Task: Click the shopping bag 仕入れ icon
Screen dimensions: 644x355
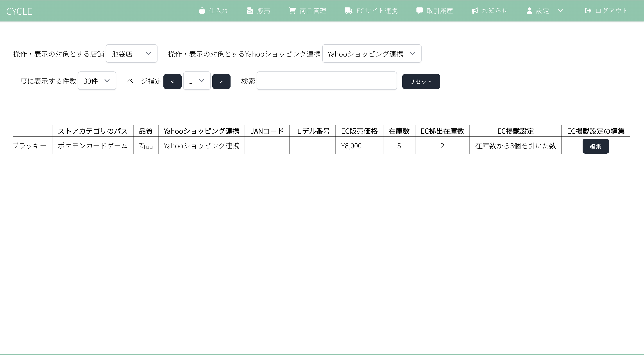Action: pyautogui.click(x=202, y=11)
